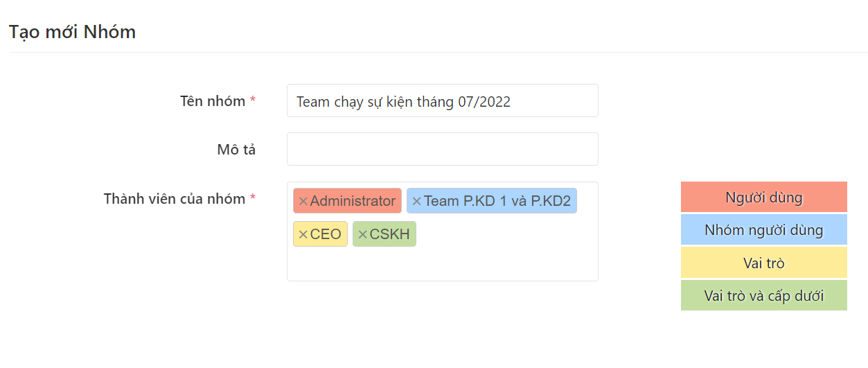Remove the Administrator tag via its x
This screenshot has height=368, width=868.
click(303, 202)
